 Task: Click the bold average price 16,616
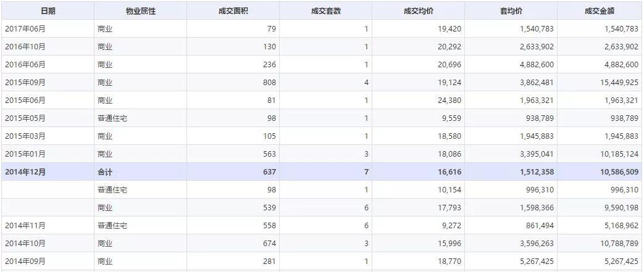pyautogui.click(x=450, y=172)
